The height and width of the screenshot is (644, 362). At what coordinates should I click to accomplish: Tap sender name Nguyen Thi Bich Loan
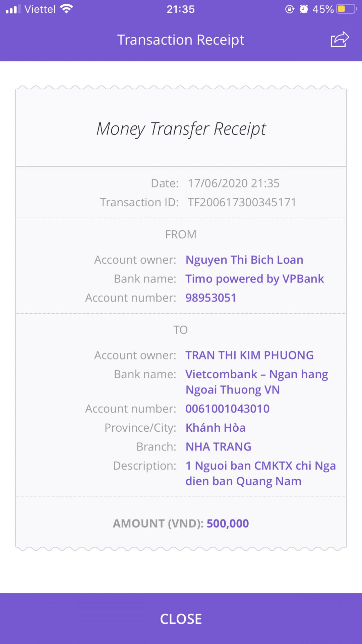[x=244, y=260]
